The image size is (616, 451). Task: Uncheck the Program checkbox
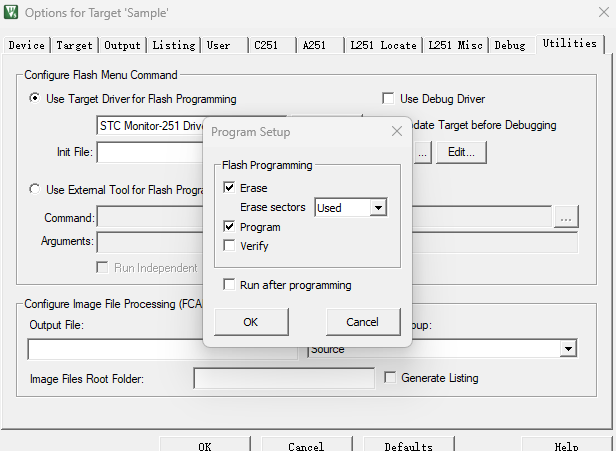coord(229,226)
